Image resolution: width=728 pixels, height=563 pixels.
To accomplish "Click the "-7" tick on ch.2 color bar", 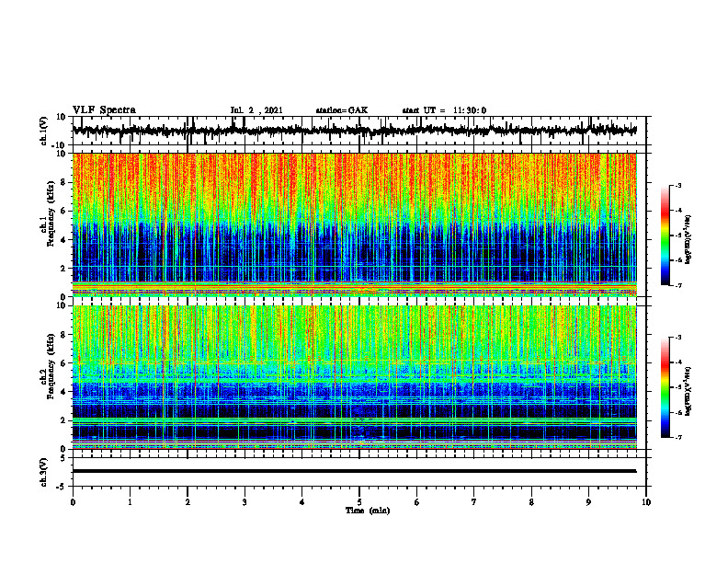I will [678, 437].
